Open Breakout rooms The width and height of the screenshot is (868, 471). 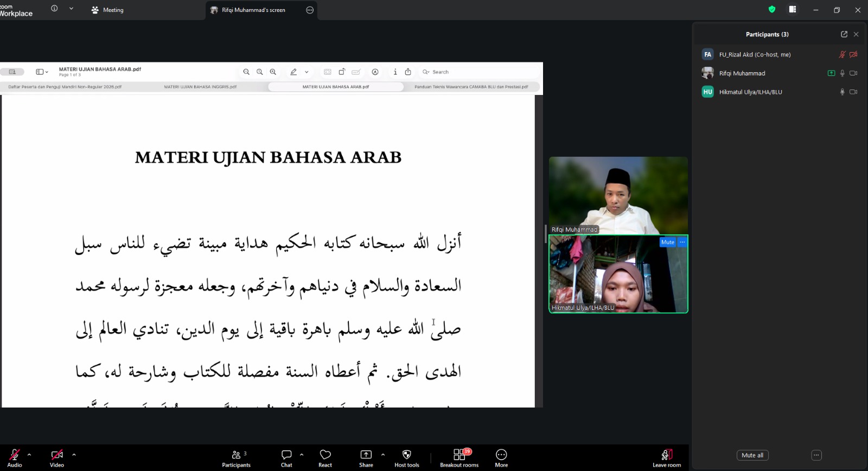459,458
